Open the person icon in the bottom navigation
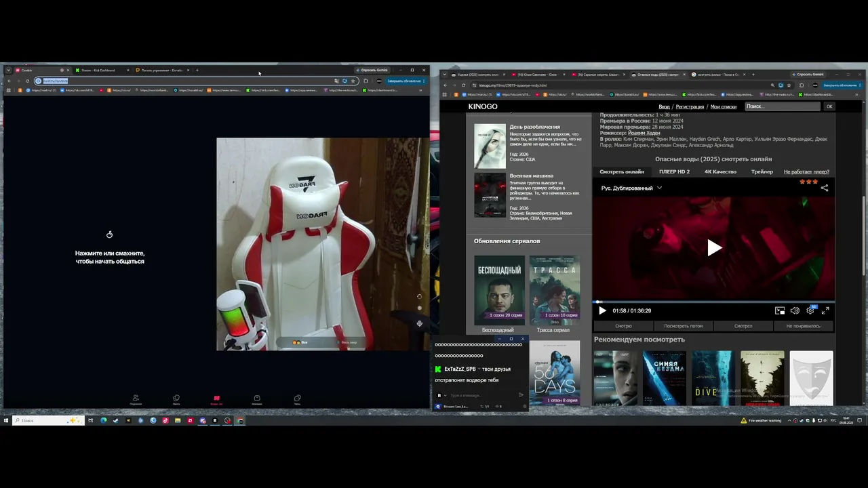The height and width of the screenshot is (488, 868). pos(136,399)
